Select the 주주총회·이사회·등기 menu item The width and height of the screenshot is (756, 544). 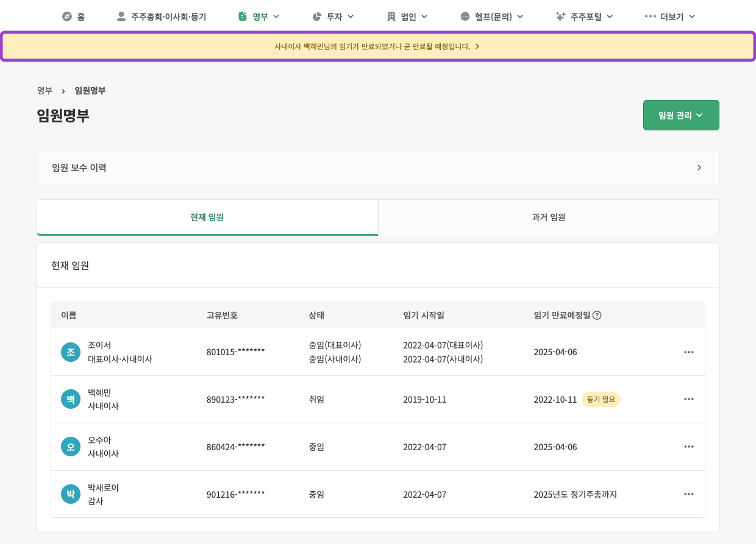click(161, 16)
